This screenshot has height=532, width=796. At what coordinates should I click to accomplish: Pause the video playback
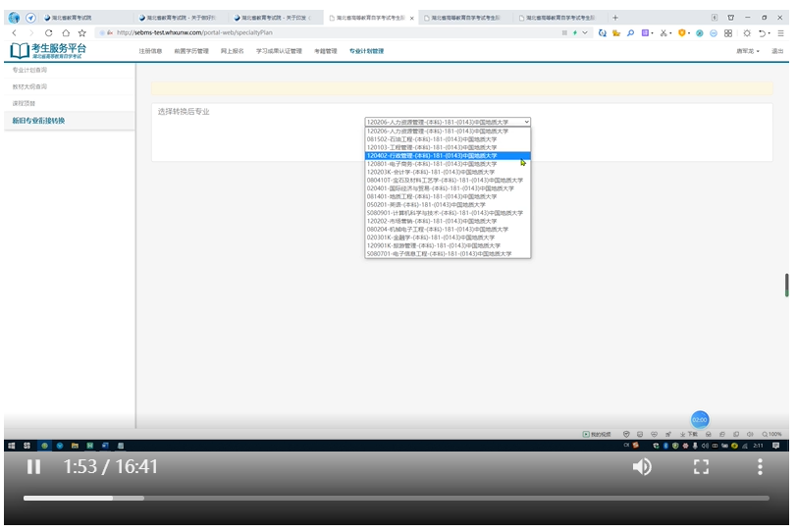(33, 467)
